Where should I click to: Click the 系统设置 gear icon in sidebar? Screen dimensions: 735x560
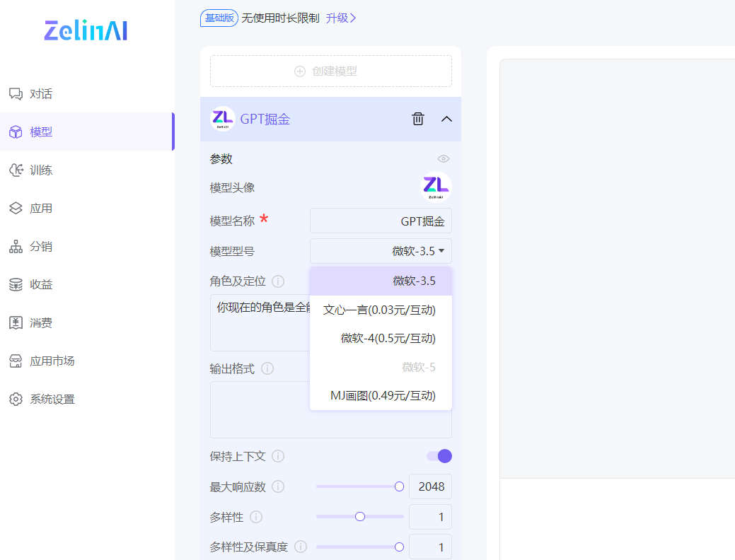pyautogui.click(x=16, y=399)
